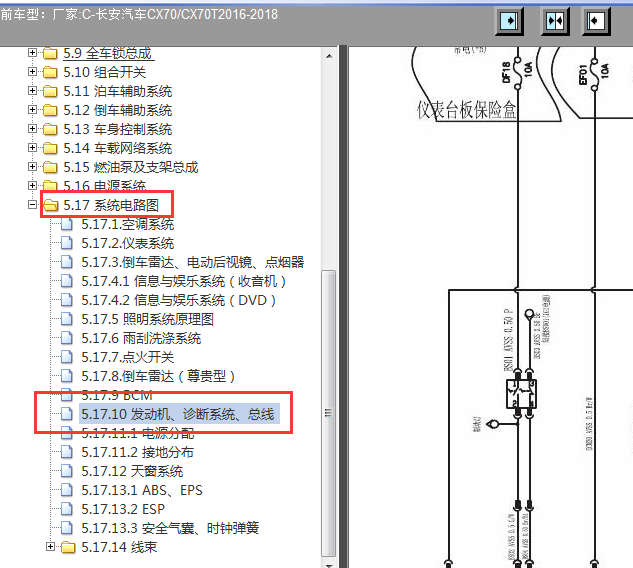The height and width of the screenshot is (568, 633).
Task: Open 5.17.5 照明系统原理图
Action: (x=147, y=319)
